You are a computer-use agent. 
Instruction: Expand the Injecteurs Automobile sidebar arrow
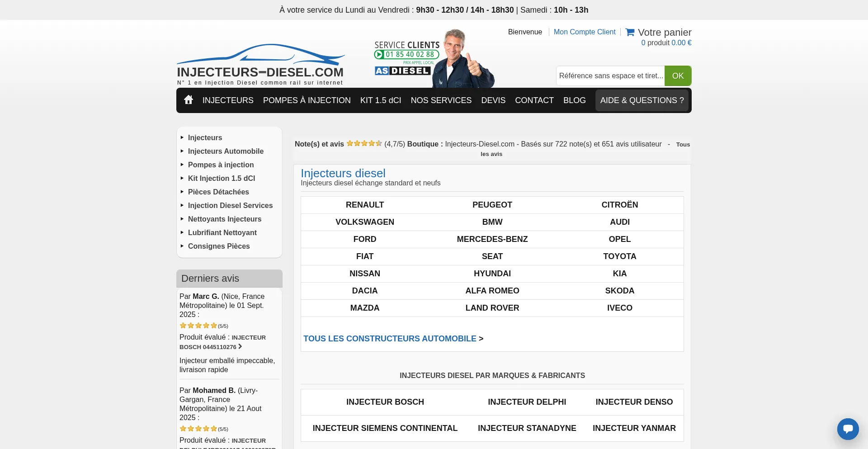[x=182, y=151]
